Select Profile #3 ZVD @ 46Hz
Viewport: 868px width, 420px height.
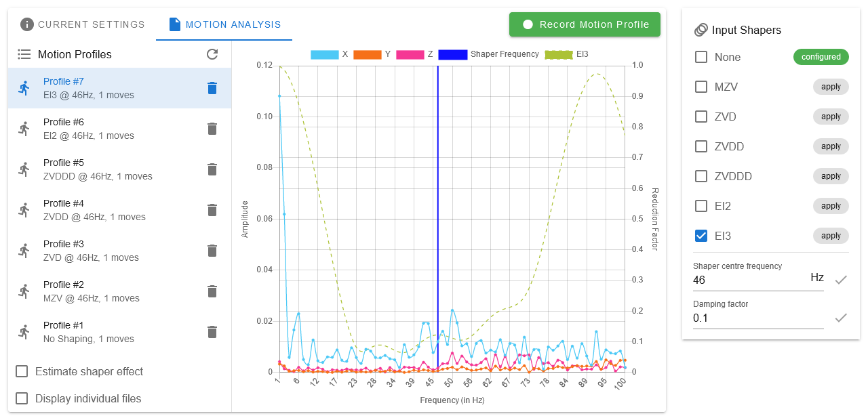pos(119,251)
